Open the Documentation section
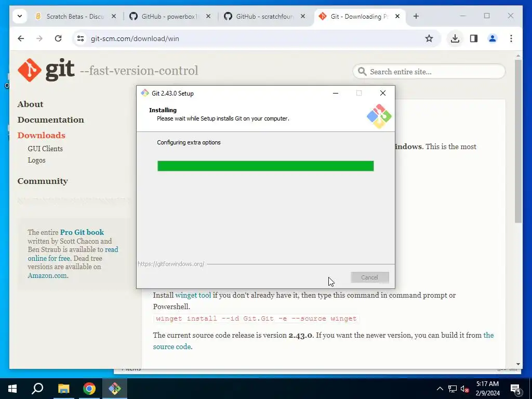This screenshot has height=399, width=532. tap(50, 120)
